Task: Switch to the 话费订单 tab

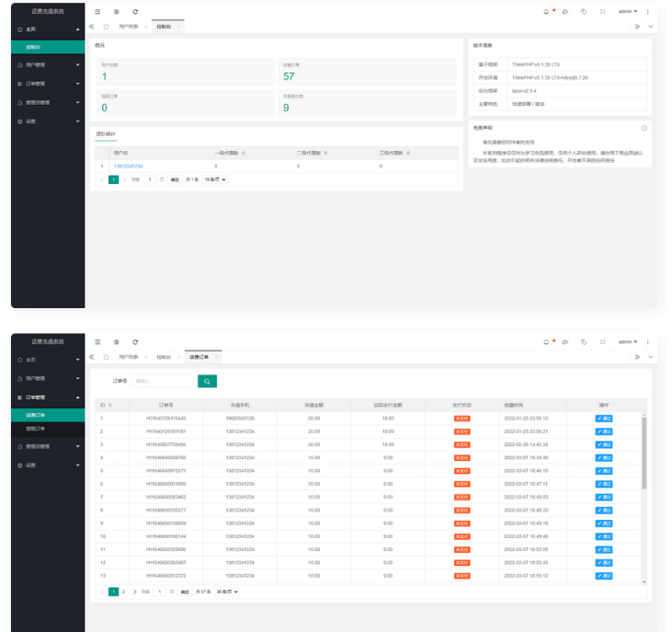Action: [x=199, y=356]
